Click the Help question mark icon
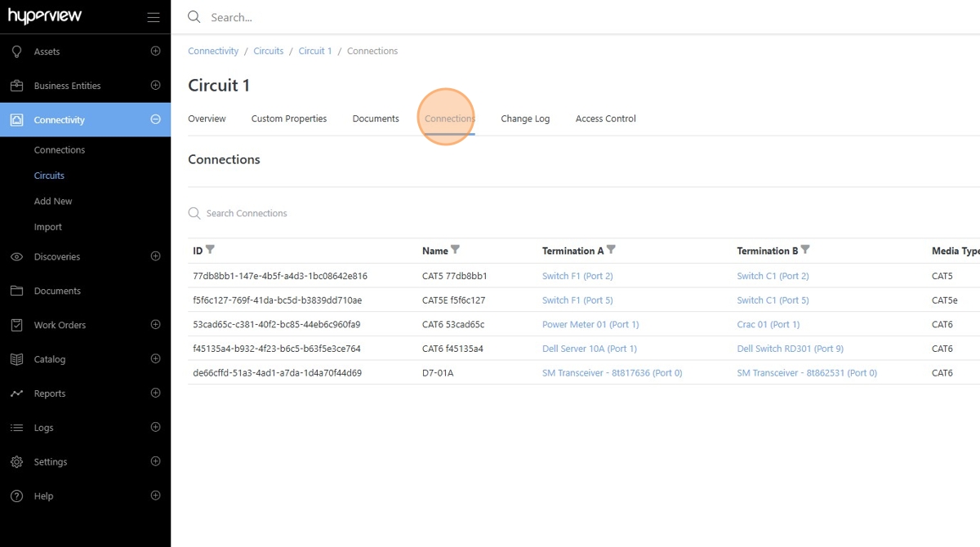Image resolution: width=980 pixels, height=547 pixels. [16, 496]
